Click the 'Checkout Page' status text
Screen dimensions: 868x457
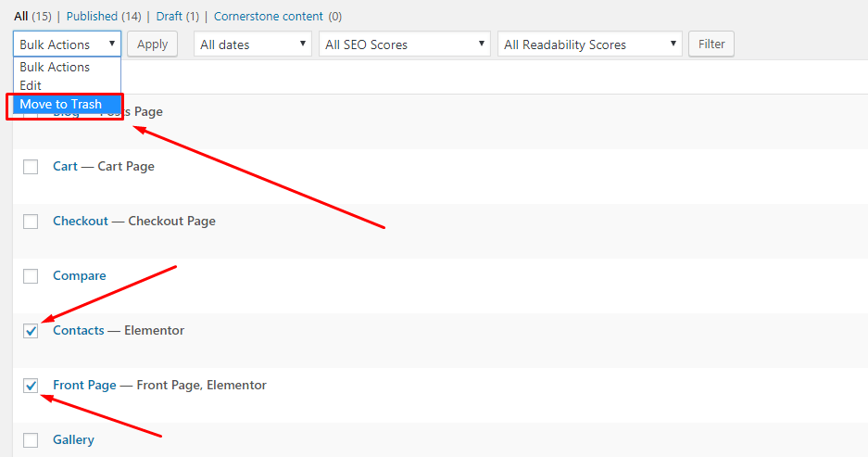[x=171, y=221]
